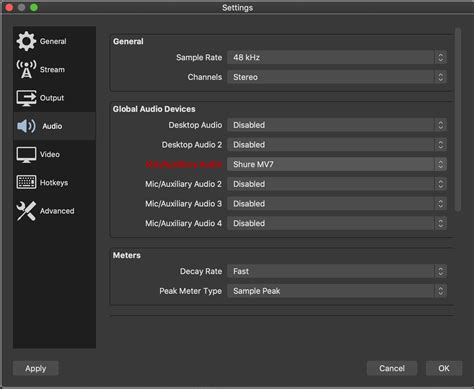Open Output settings via the monitor arrow icon
This screenshot has width=474, height=389.
[26, 98]
